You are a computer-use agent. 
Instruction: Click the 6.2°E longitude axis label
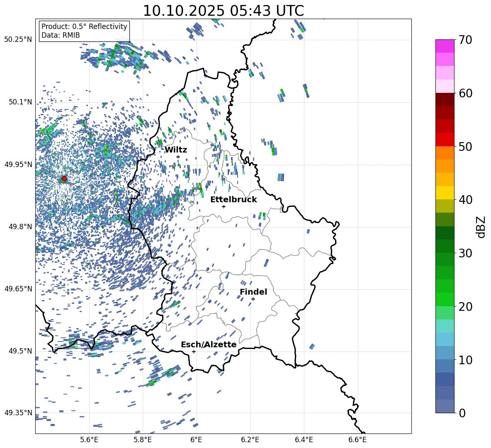tap(250, 440)
